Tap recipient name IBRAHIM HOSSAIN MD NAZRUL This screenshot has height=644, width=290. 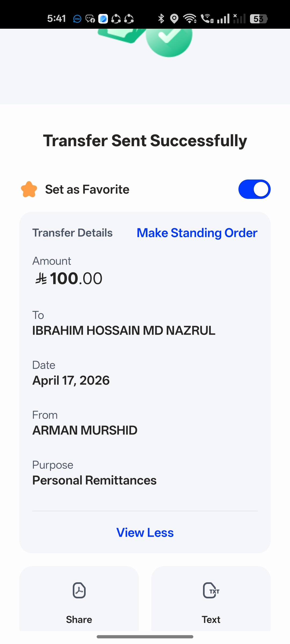(124, 331)
